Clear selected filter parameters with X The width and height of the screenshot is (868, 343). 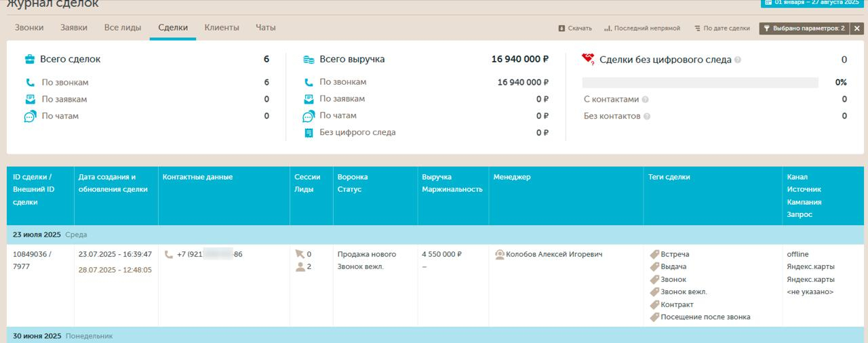[x=857, y=28]
